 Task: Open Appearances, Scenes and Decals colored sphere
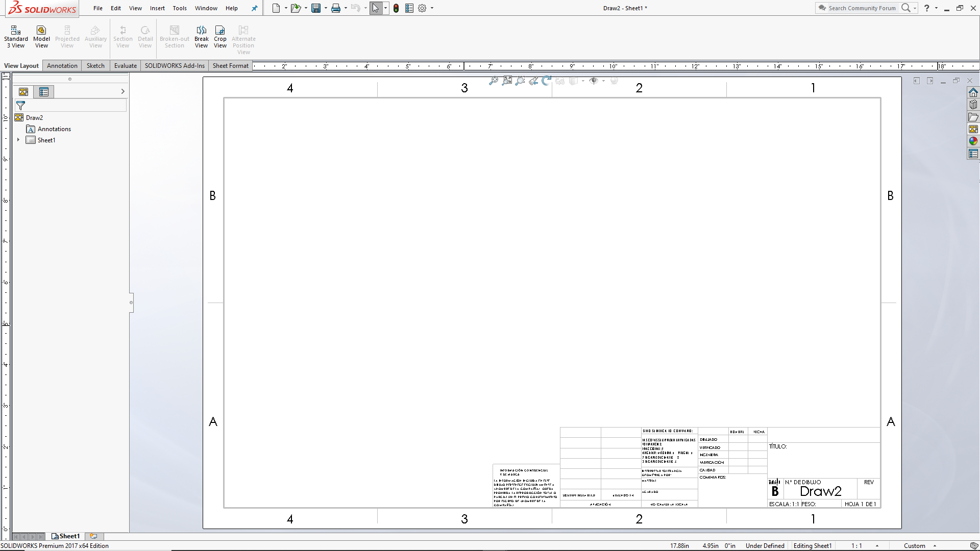[x=973, y=141]
